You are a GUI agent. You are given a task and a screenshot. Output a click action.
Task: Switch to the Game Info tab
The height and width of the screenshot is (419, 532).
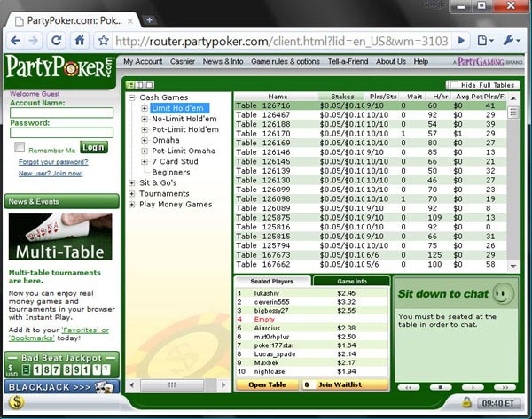(351, 281)
